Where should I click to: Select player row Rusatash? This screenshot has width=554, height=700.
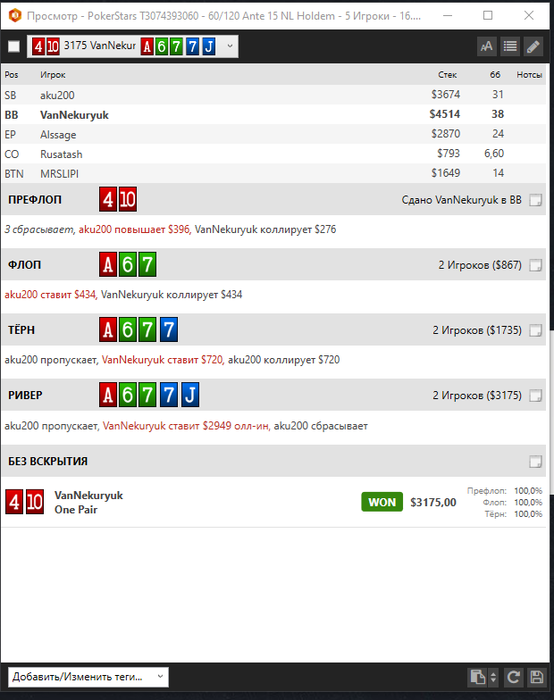(x=274, y=154)
